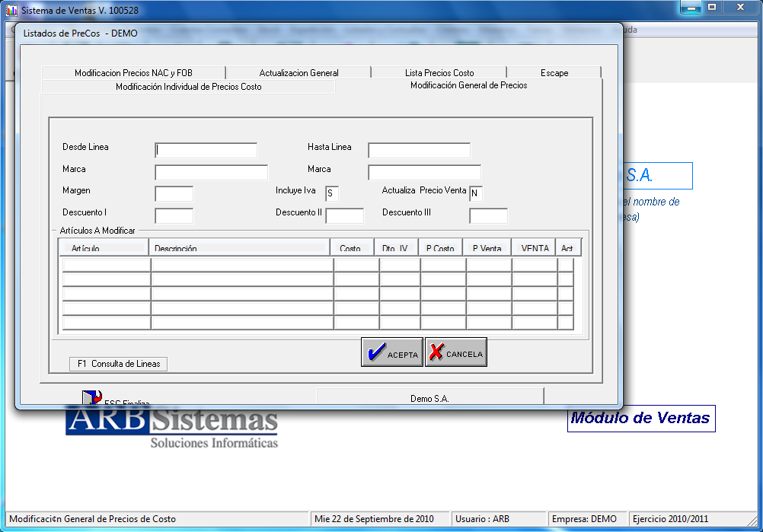Focus the Hasta Linea input field
This screenshot has height=532, width=763.
click(419, 150)
